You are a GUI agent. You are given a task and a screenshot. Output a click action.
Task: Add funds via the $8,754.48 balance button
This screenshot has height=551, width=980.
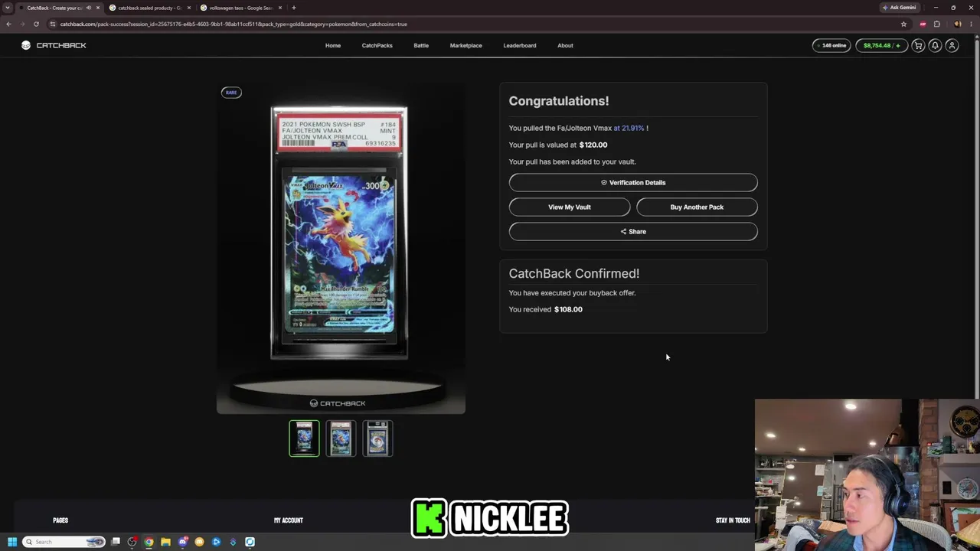[881, 45]
